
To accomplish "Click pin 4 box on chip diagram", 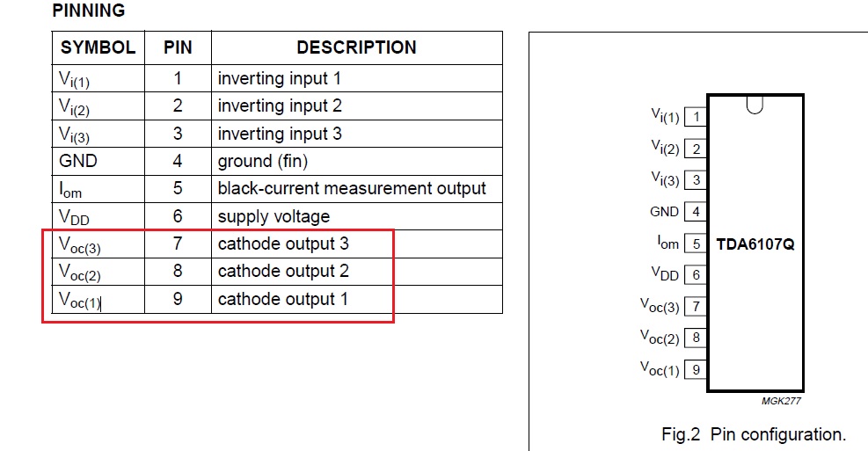I will 697,212.
